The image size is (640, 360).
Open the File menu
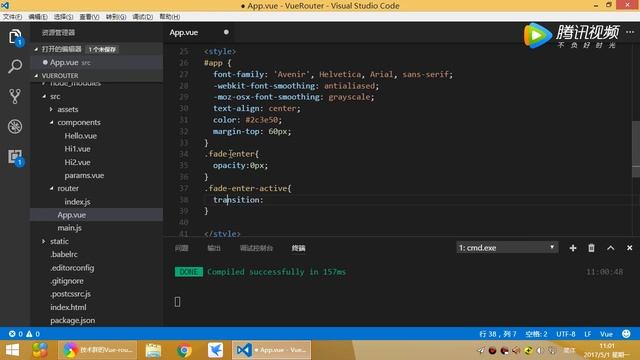(12, 17)
